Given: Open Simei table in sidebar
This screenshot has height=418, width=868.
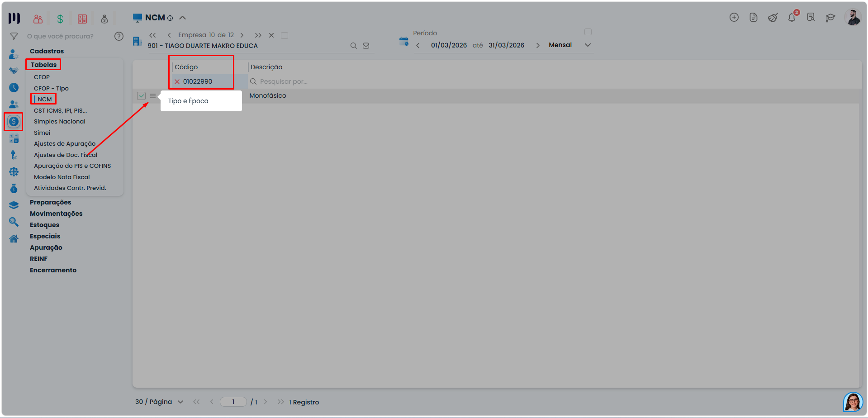Looking at the screenshot, I should pyautogui.click(x=42, y=133).
